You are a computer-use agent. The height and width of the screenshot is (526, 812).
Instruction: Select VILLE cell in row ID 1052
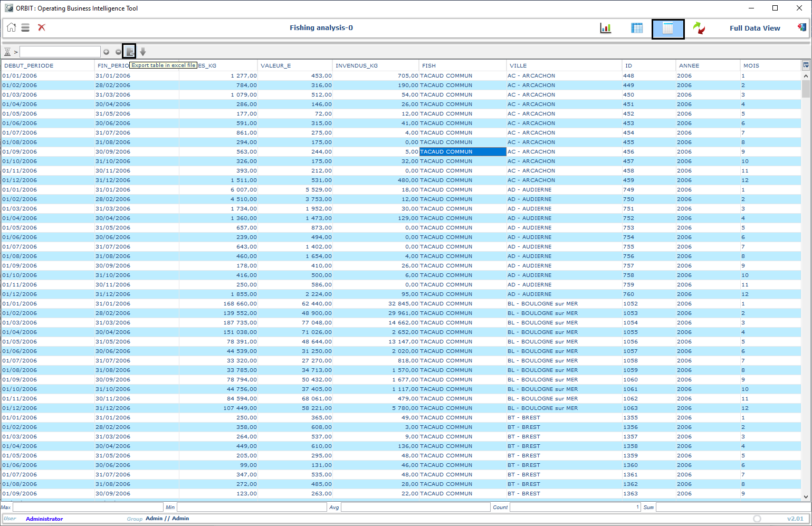pos(564,303)
